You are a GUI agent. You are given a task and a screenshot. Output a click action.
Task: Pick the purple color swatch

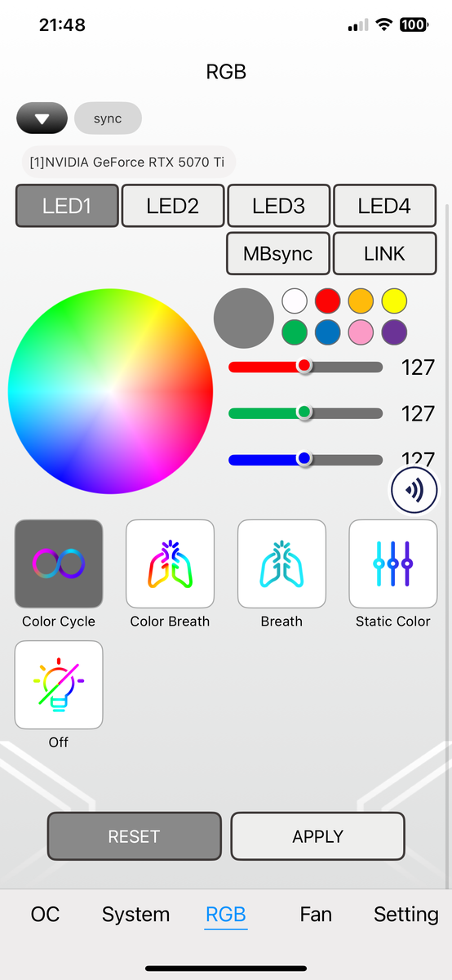tap(394, 332)
